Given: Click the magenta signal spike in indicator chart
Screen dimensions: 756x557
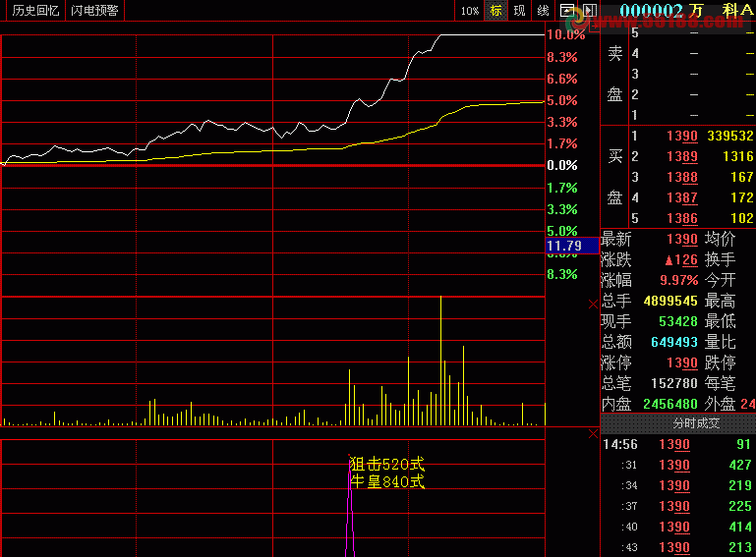Looking at the screenshot, I should 351,506.
